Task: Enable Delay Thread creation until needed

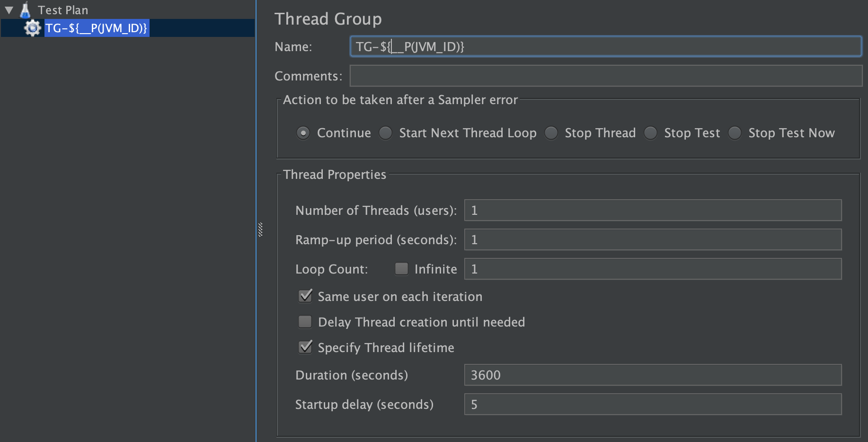Action: (x=305, y=322)
